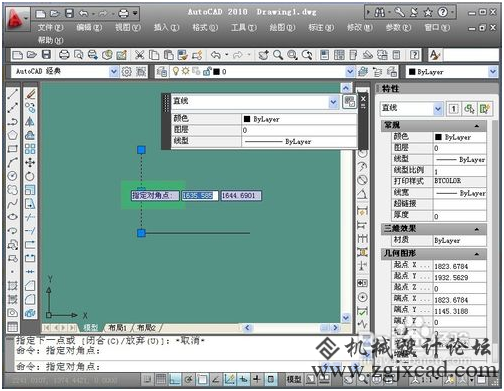This screenshot has height=391, width=504.
Task: Toggle PICKADD button in the Properties palette
Action: click(x=454, y=109)
